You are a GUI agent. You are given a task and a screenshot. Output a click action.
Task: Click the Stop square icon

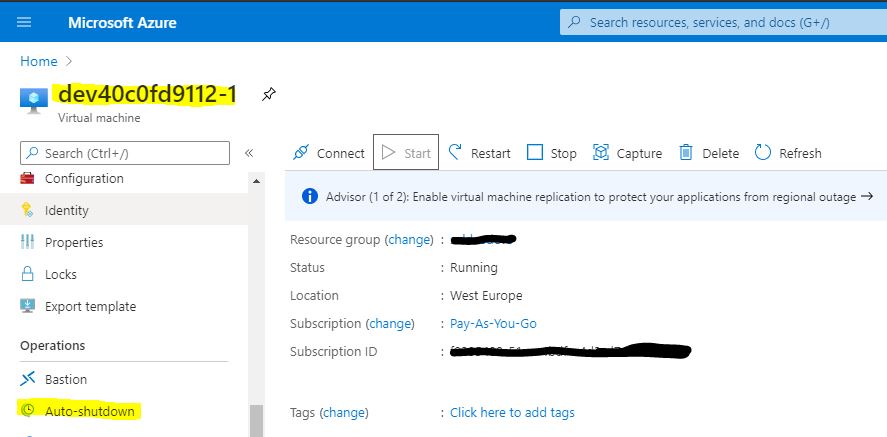(x=535, y=153)
